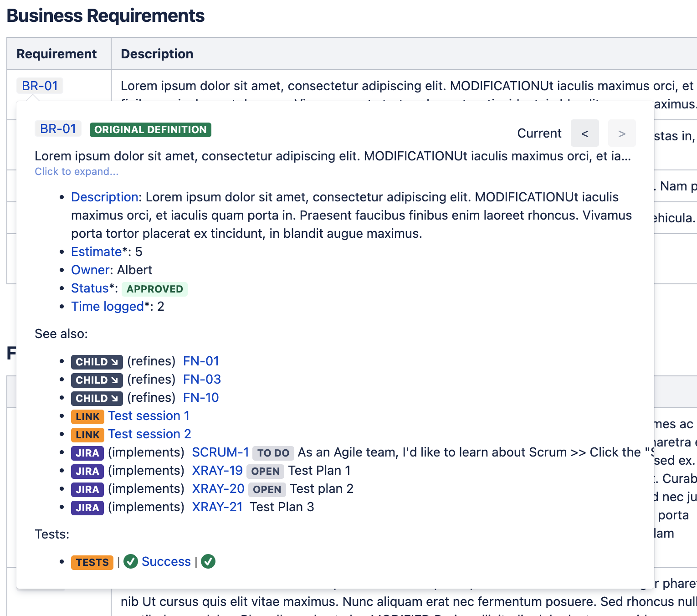Click the ORIGINAL DEFINITION badge
Viewport: 697px width, 616px height.
pyautogui.click(x=150, y=130)
